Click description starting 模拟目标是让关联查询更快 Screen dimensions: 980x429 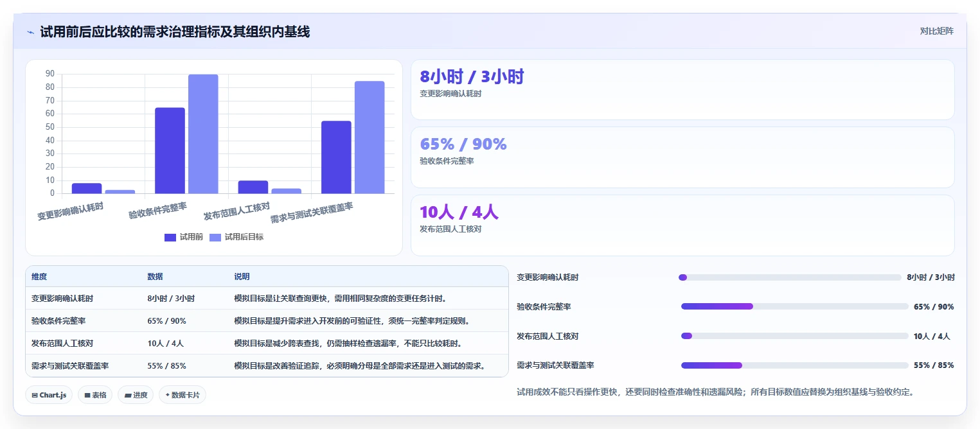point(341,299)
